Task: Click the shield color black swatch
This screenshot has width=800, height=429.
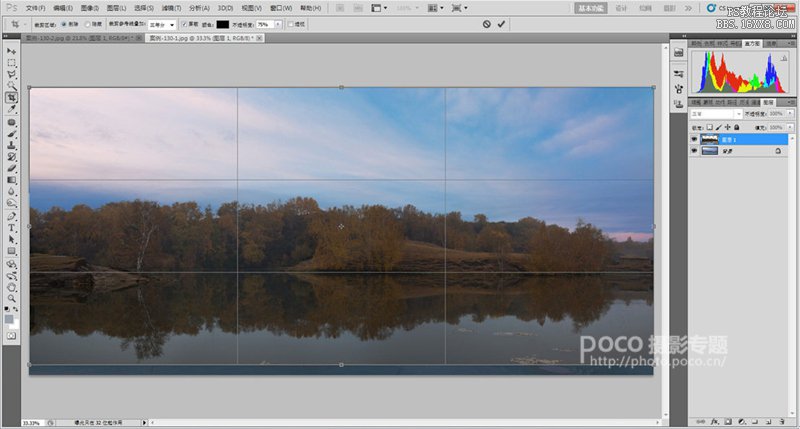Action: [222, 24]
